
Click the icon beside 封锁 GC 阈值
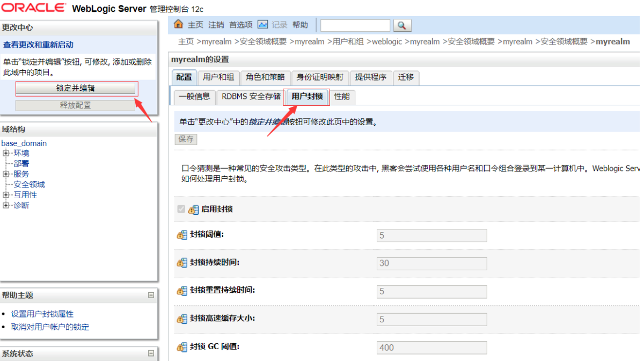[182, 346]
